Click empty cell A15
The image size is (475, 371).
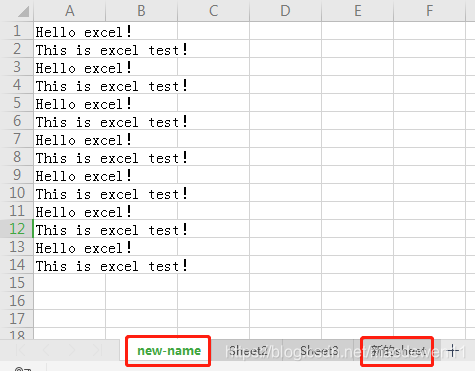click(70, 283)
